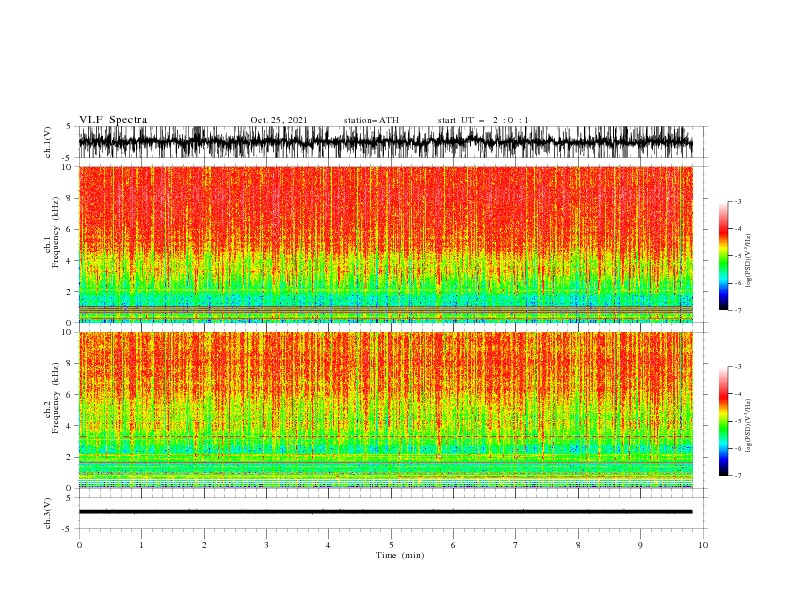Click the ch.2 spectrogram color bar

coord(723,421)
